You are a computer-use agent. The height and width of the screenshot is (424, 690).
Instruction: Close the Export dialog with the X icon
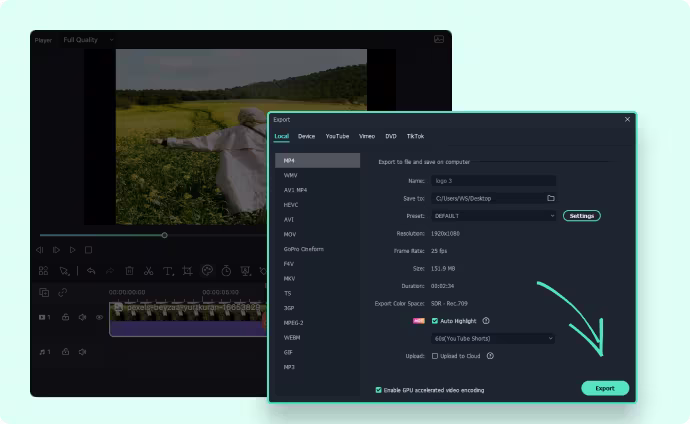[628, 119]
